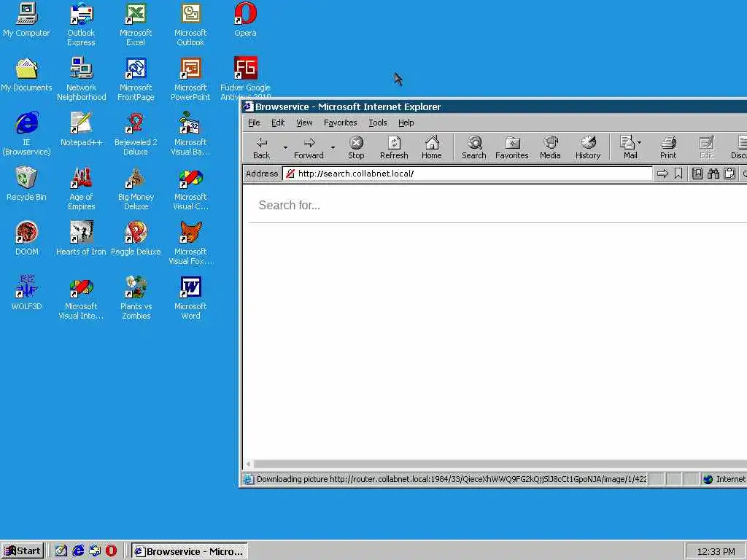Select the Plants vs Zombies shortcut
Screen dimensions: 747x560
point(136,298)
